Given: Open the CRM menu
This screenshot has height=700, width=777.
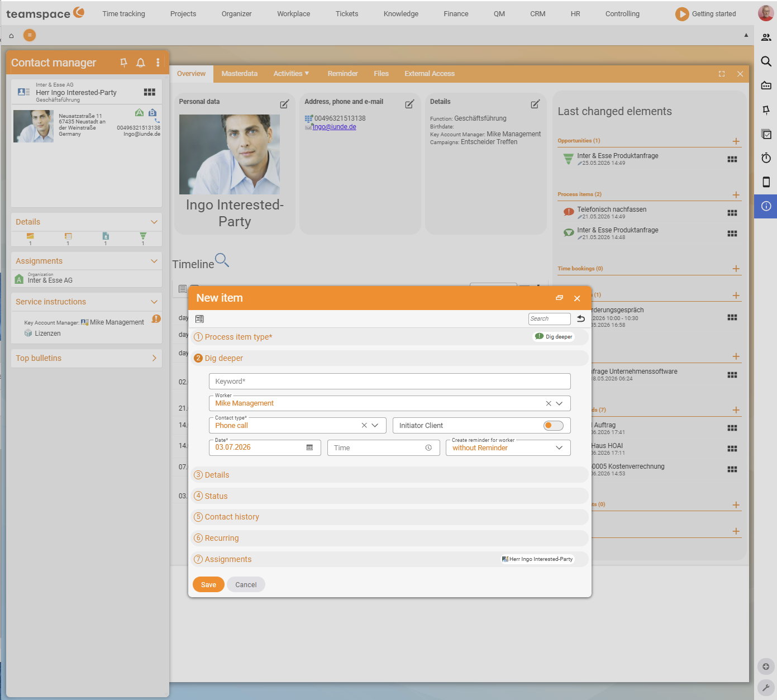Looking at the screenshot, I should 538,14.
